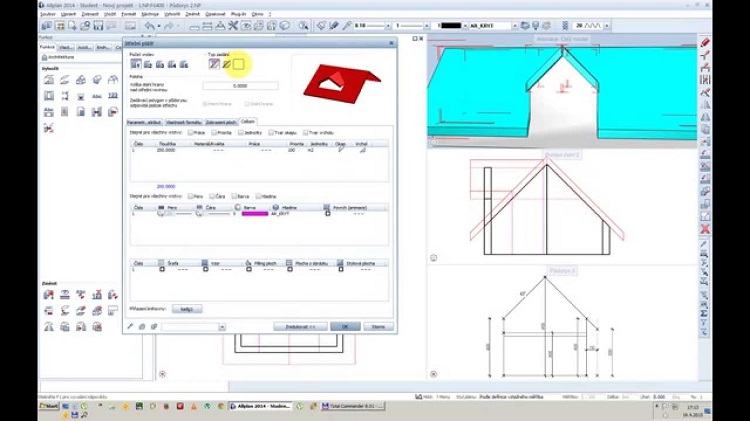Switch to the Zobrazení ploch tab
Screen dimensions: 750x421
221,122
